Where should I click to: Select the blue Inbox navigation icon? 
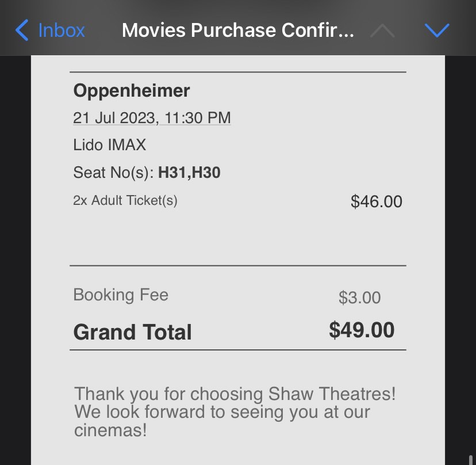coord(49,30)
